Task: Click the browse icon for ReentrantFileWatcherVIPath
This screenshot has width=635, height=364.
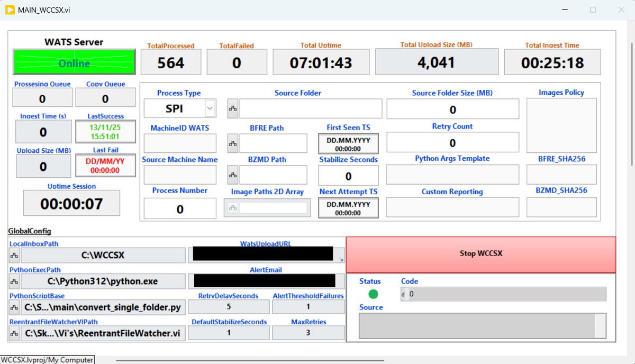Action: click(x=14, y=333)
